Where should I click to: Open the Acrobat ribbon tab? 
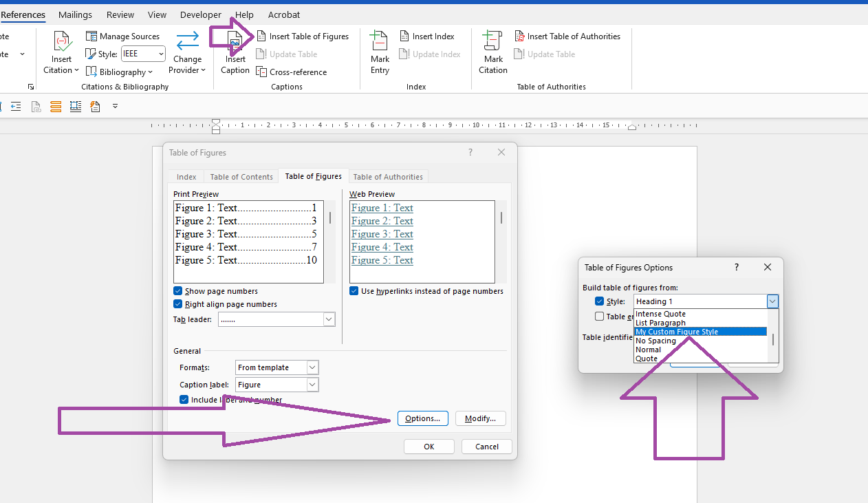tap(285, 14)
